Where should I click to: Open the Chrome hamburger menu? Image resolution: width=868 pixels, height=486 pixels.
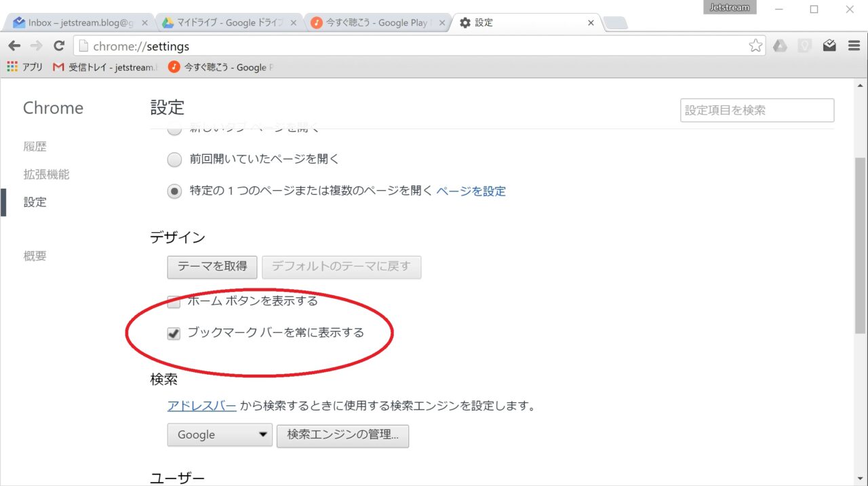point(854,46)
